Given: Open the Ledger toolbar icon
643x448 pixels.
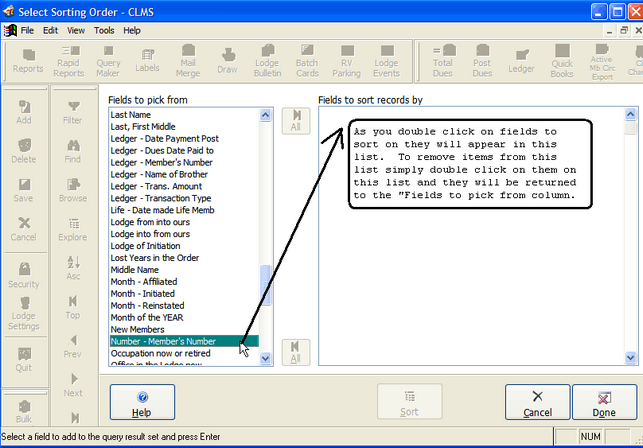Looking at the screenshot, I should tap(521, 60).
